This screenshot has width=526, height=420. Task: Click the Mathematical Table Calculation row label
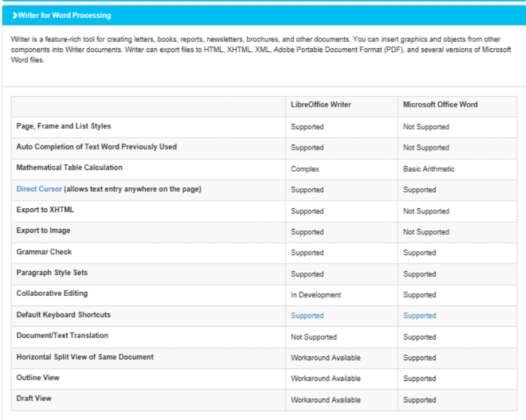(69, 168)
